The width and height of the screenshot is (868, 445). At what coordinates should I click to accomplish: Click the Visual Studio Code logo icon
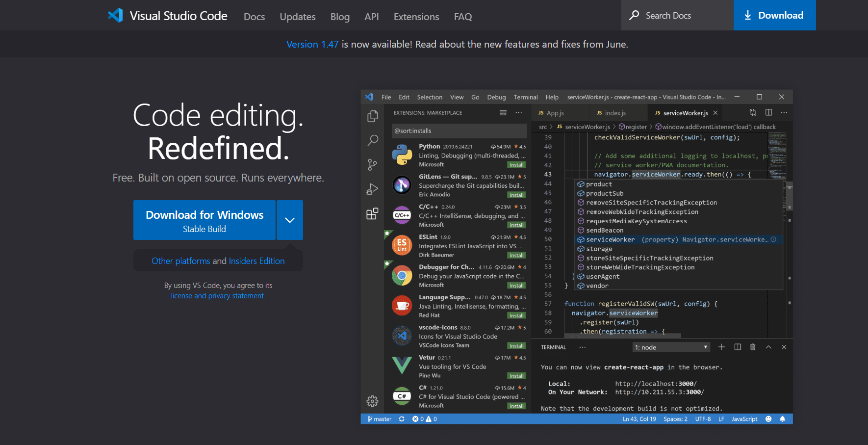coord(115,15)
